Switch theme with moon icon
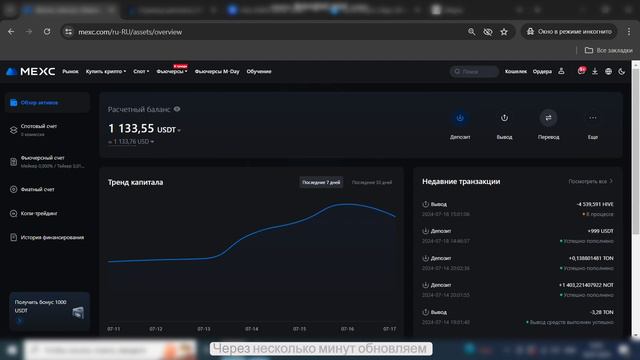The width and height of the screenshot is (640, 360). tap(622, 71)
